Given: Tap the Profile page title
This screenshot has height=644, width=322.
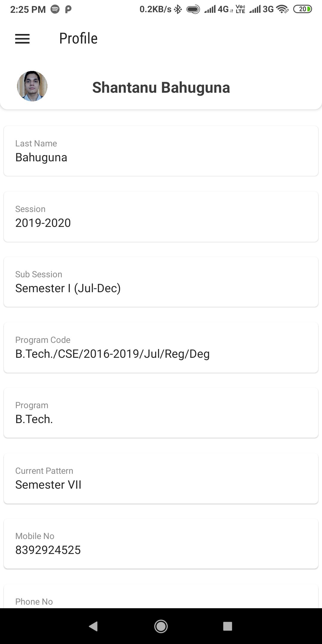Looking at the screenshot, I should pos(78,38).
